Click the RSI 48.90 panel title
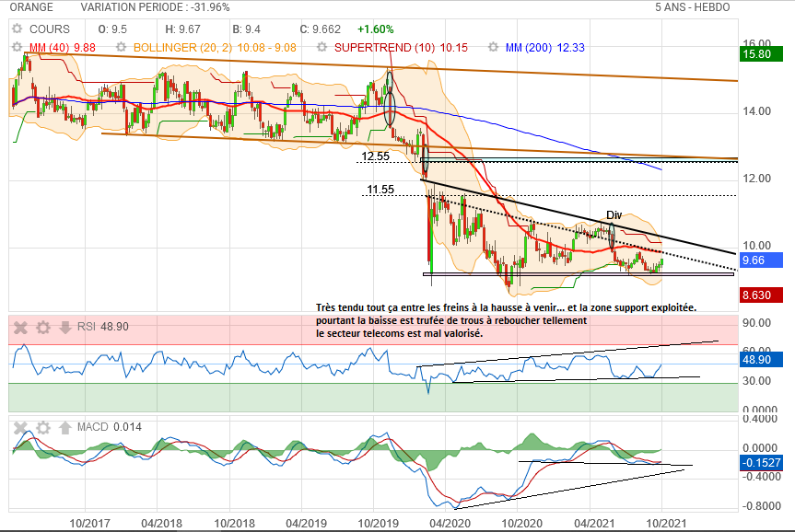Screen dimensions: 795x532 coord(102,327)
